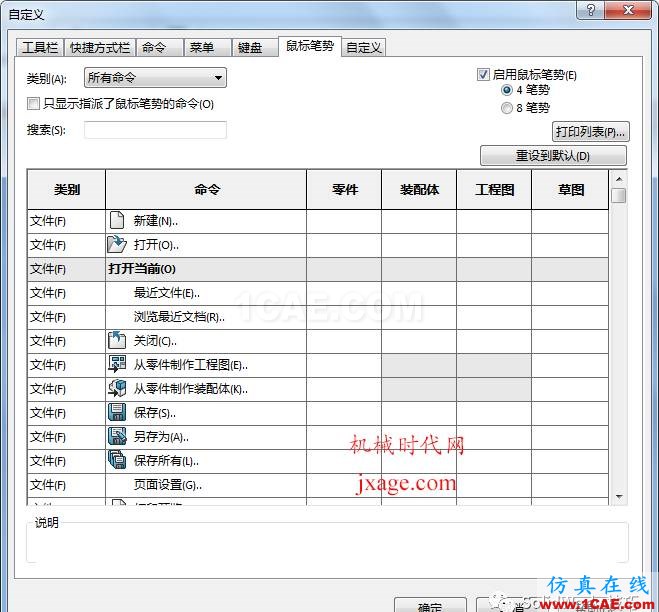The image size is (659, 612).
Task: Click the 草图 cell in the 关闭(C) row
Action: [x=570, y=341]
